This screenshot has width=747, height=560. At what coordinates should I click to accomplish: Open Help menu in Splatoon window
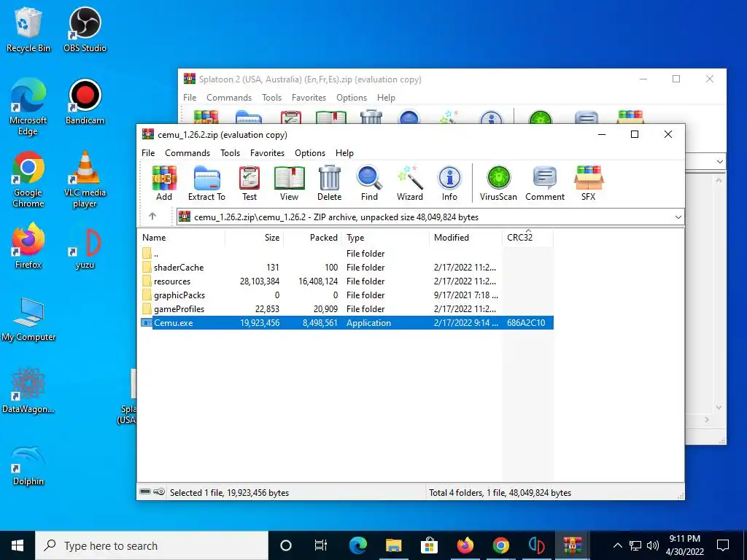click(x=386, y=97)
